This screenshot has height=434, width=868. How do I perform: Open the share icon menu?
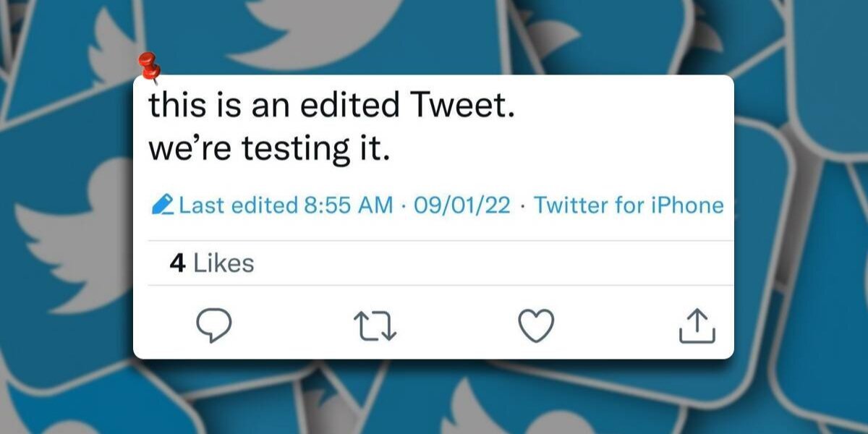[x=697, y=325]
